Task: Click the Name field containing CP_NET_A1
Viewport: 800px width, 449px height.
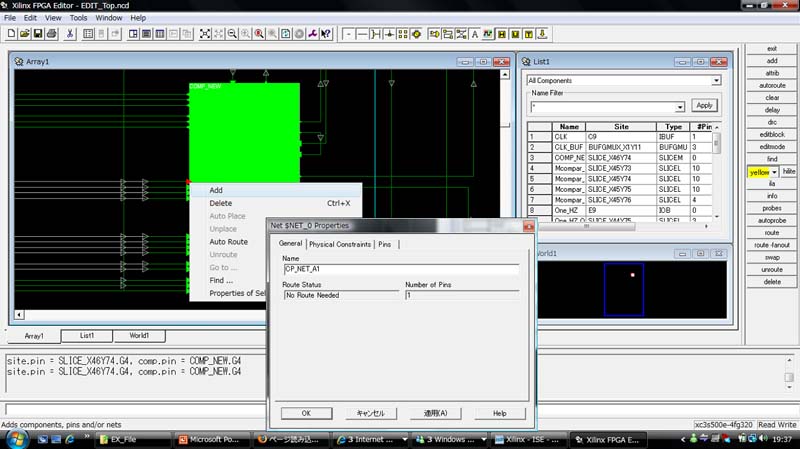Action: 402,269
